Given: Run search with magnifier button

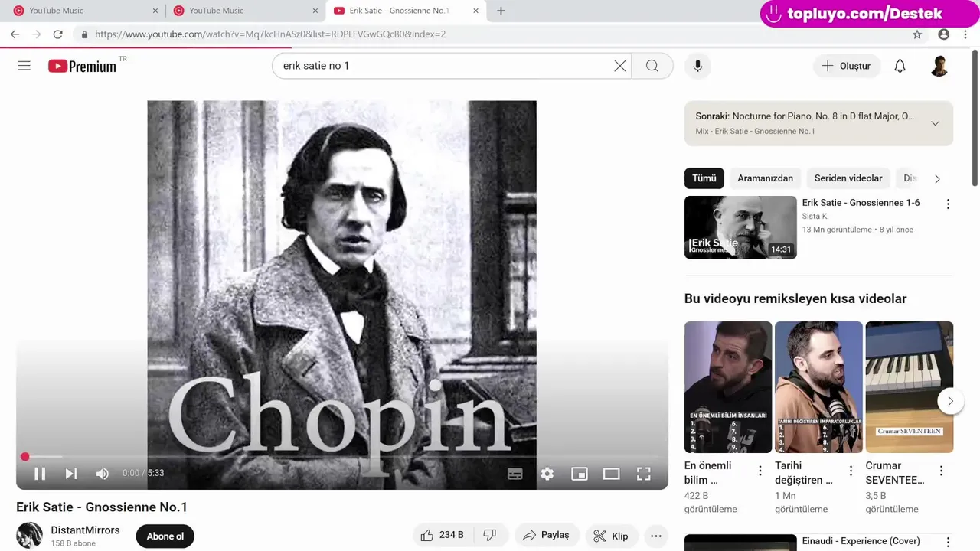Looking at the screenshot, I should point(652,66).
